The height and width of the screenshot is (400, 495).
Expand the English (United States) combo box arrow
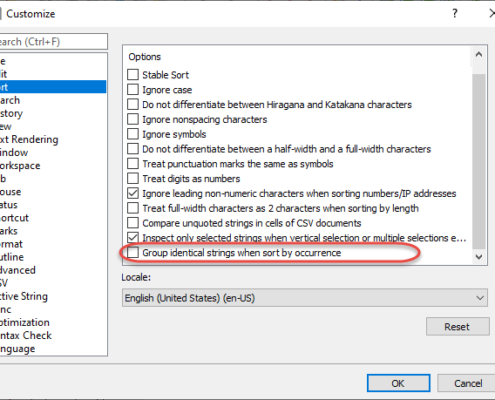[480, 298]
